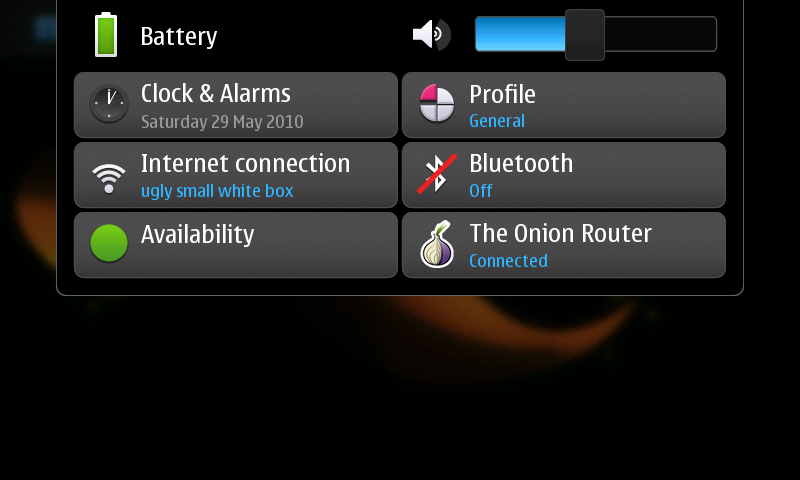The height and width of the screenshot is (480, 800).
Task: Click the Tor onion icon
Action: (437, 244)
